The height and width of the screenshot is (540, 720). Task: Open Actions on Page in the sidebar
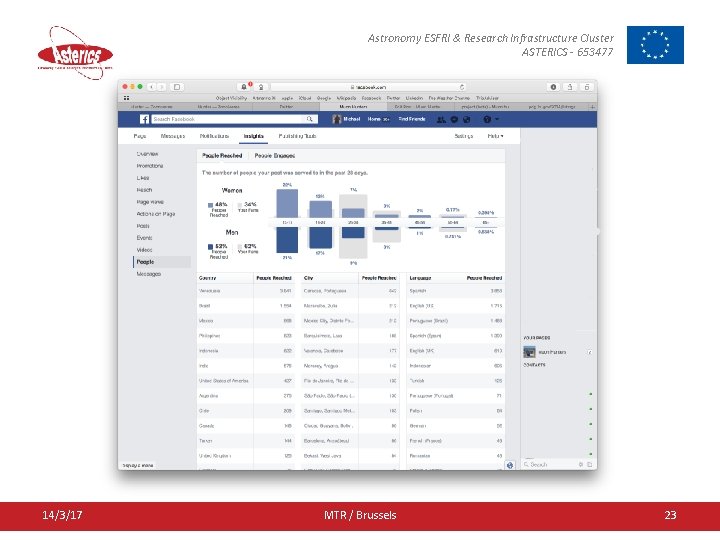pyautogui.click(x=156, y=214)
